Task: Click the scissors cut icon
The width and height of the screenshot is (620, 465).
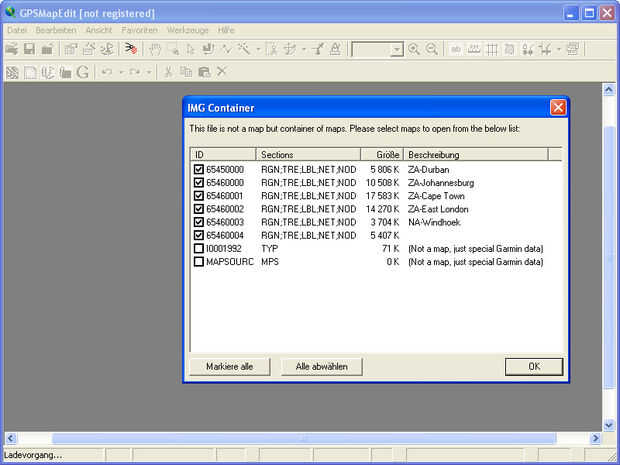Action: (x=168, y=72)
